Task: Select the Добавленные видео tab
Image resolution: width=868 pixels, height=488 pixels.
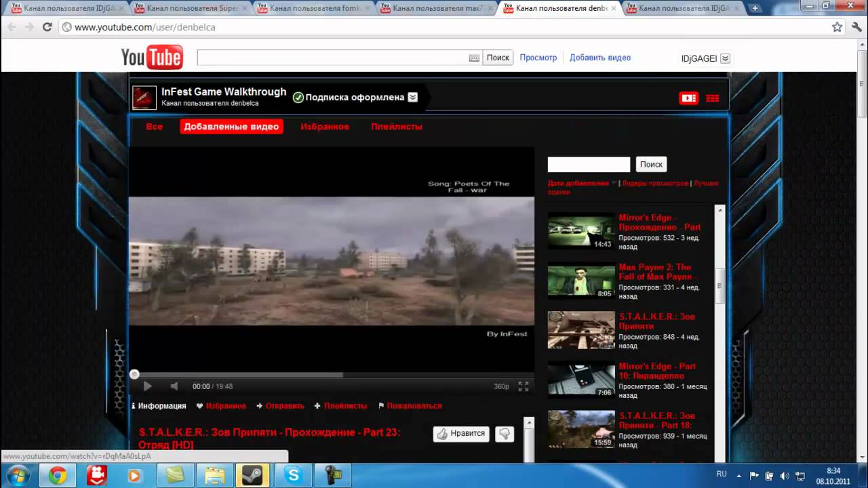Action: tap(231, 127)
